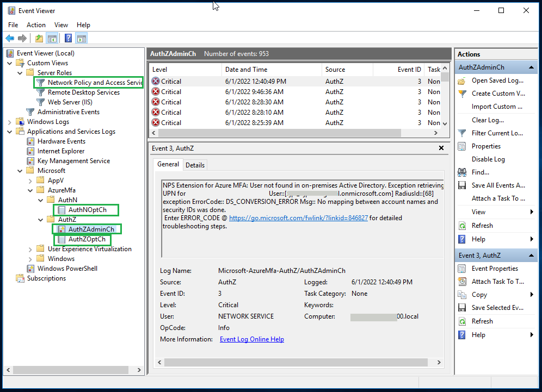Toggle the Show/Hide Action Pane toolbar icon

click(x=82, y=38)
